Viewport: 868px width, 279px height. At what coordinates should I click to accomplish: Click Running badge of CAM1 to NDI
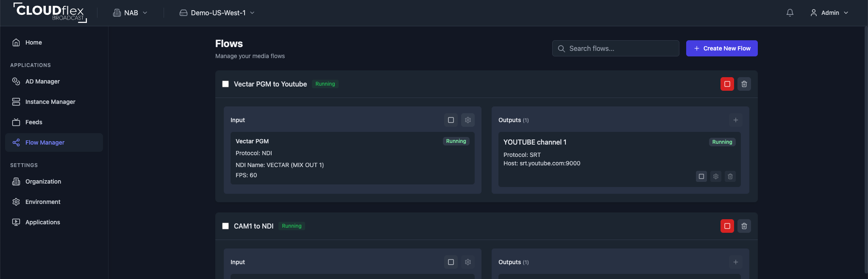pos(292,226)
